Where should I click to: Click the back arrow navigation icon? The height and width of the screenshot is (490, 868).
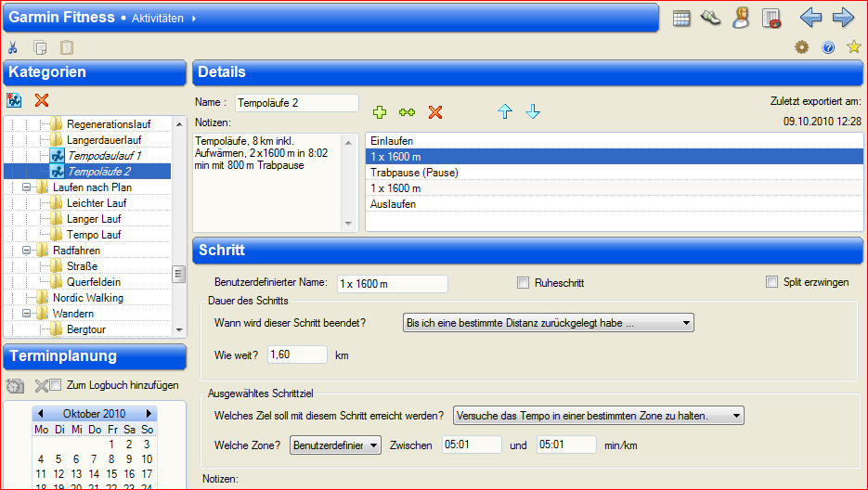coord(810,18)
